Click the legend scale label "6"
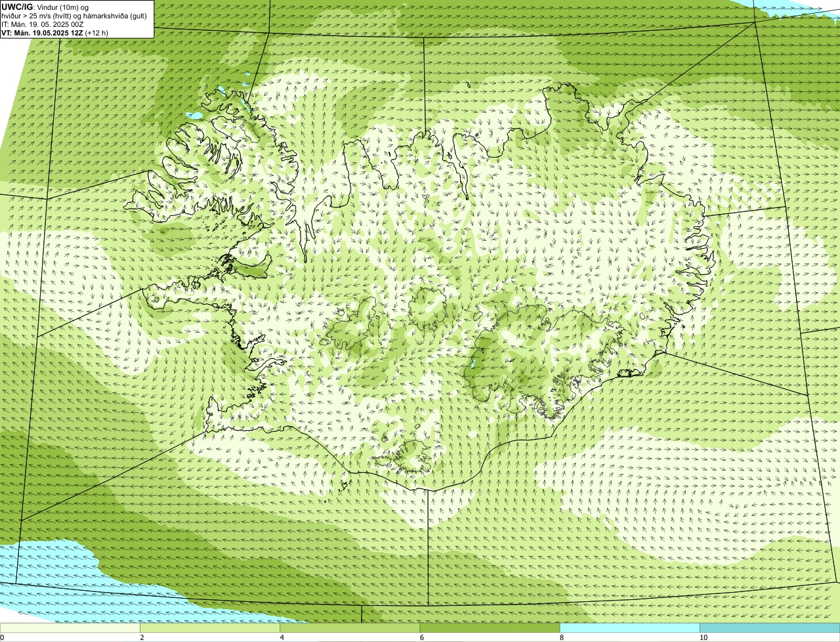 point(422,637)
